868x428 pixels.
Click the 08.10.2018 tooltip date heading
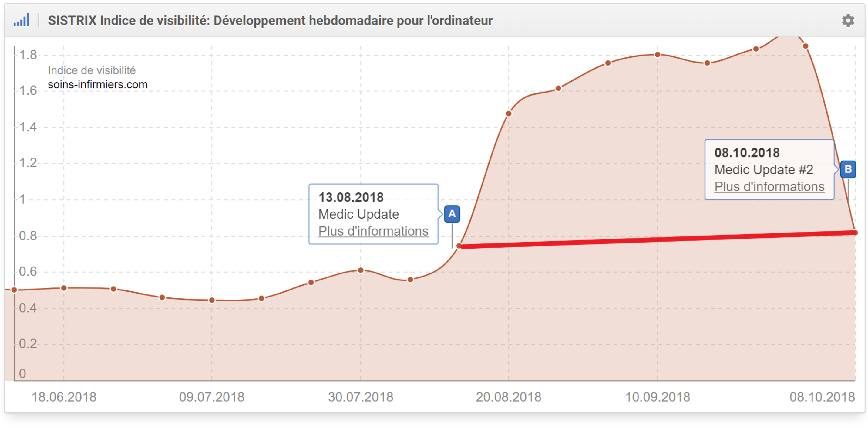(x=747, y=153)
